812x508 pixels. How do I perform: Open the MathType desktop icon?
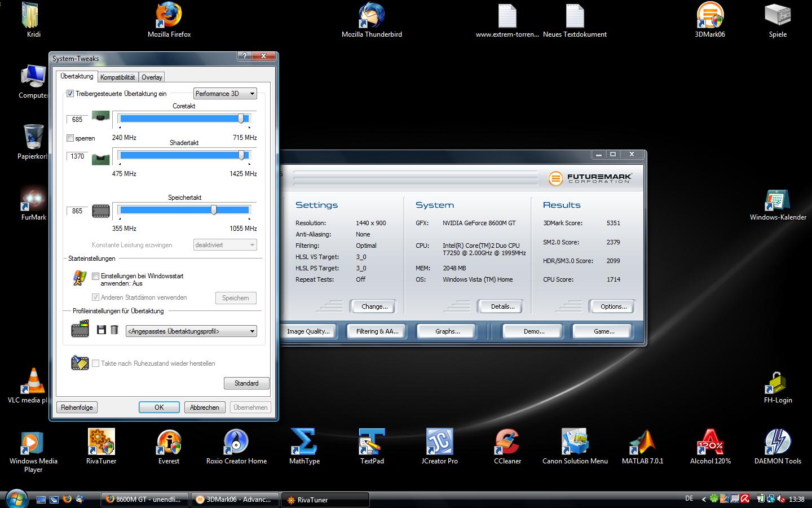304,446
